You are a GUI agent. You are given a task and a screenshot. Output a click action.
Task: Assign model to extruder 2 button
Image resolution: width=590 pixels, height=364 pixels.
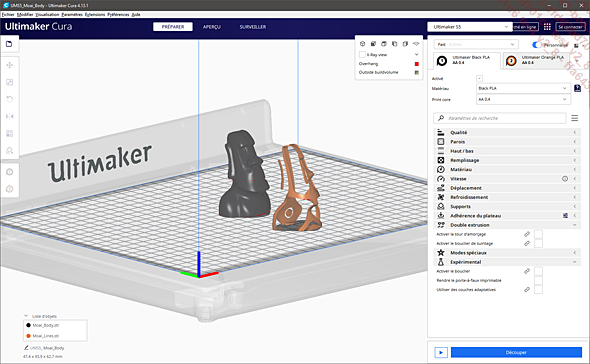[x=9, y=189]
